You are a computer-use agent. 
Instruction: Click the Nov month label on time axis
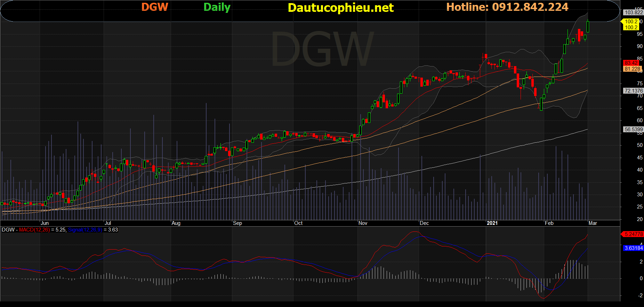click(363, 223)
